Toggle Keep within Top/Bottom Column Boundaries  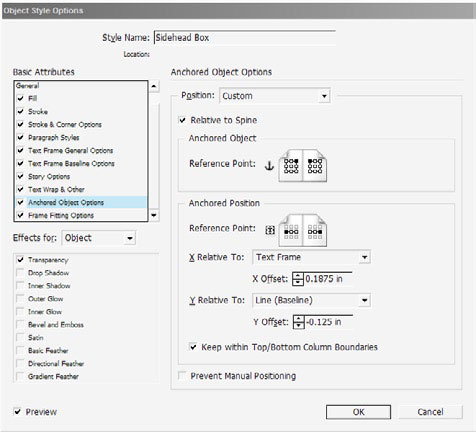click(193, 347)
